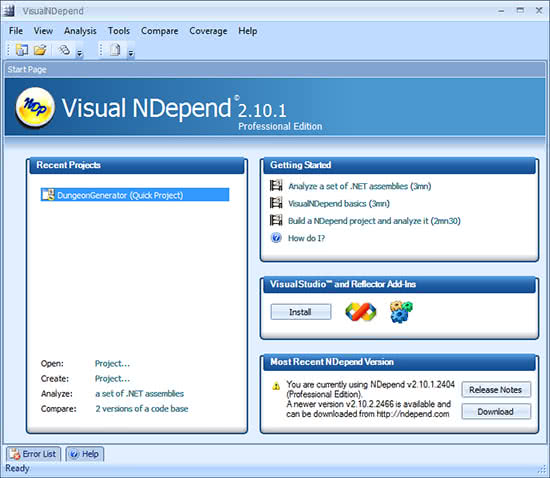The height and width of the screenshot is (478, 550).
Task: Click the document page toolbar icon
Action: coord(115,49)
